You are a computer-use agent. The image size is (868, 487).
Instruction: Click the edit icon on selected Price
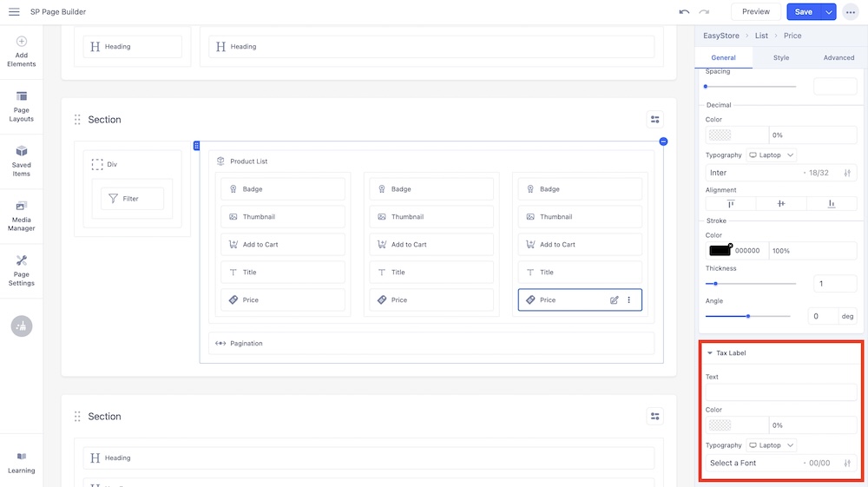coord(614,299)
